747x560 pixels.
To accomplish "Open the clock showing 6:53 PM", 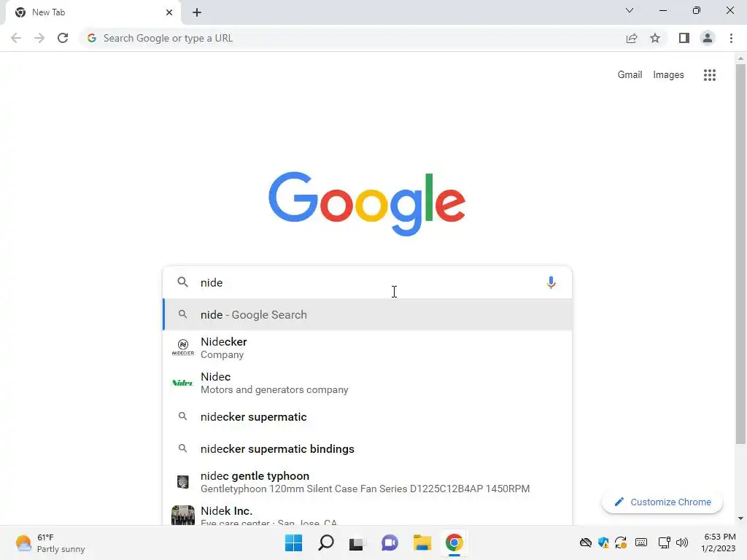I will (x=718, y=542).
